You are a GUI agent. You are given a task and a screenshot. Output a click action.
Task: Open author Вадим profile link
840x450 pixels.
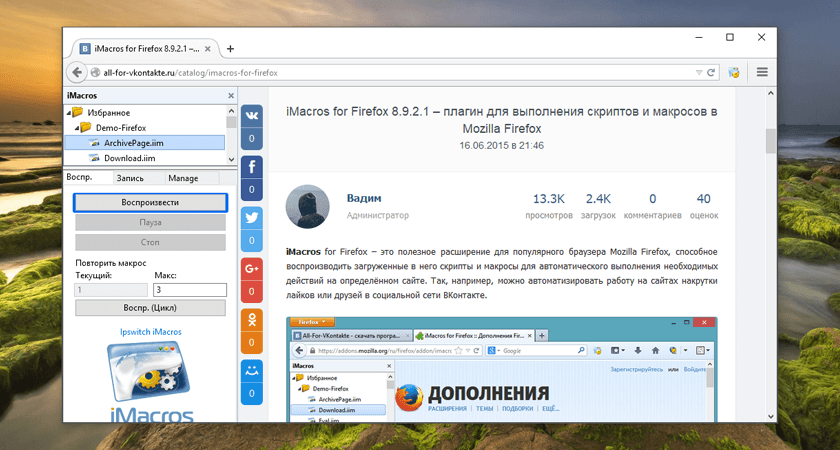pyautogui.click(x=364, y=198)
